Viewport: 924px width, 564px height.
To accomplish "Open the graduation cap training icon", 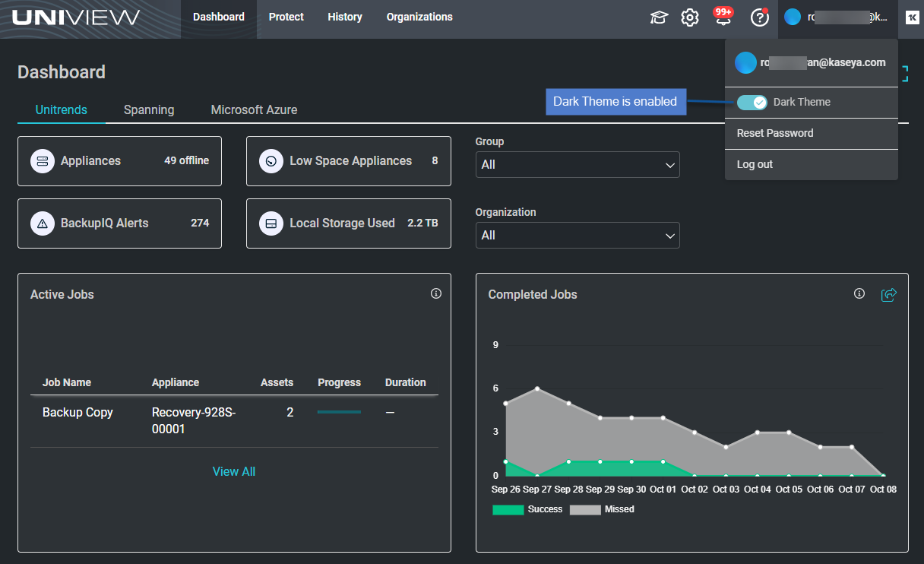I will point(659,17).
